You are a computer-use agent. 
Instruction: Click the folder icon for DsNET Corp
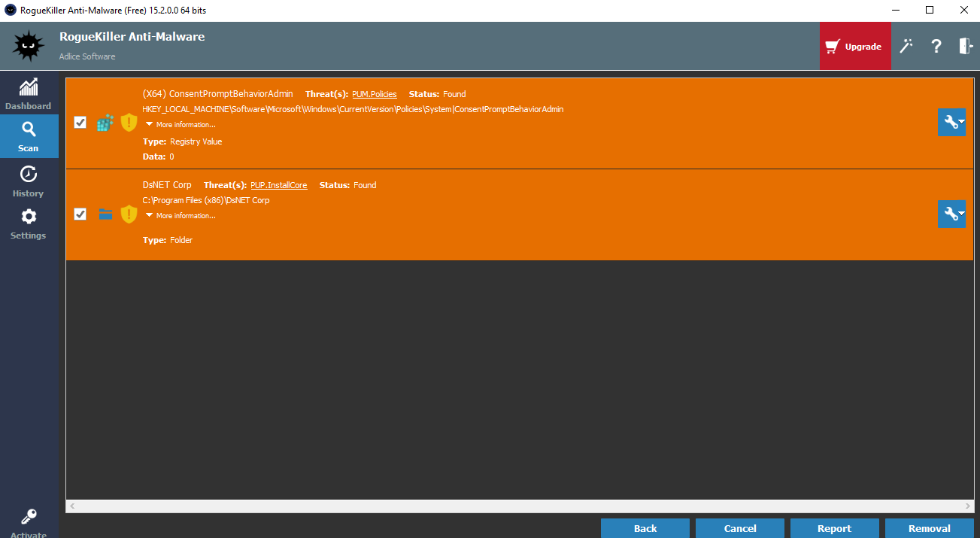click(x=105, y=214)
